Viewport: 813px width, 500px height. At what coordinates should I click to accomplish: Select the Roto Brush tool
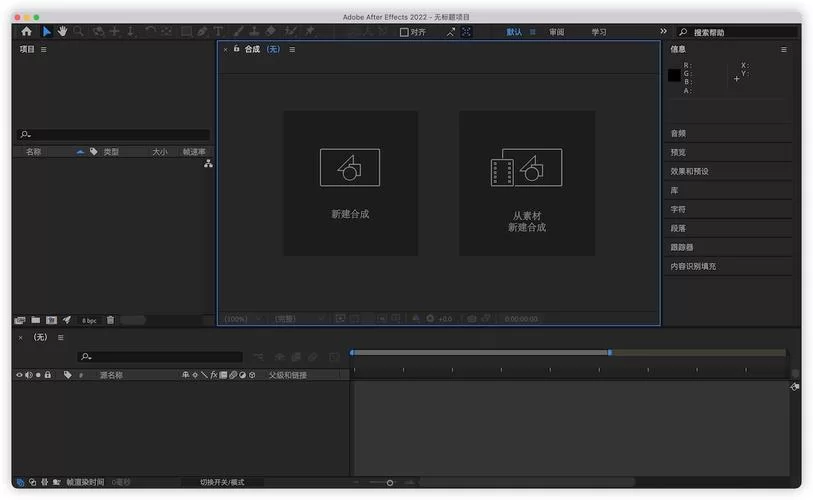[x=290, y=32]
